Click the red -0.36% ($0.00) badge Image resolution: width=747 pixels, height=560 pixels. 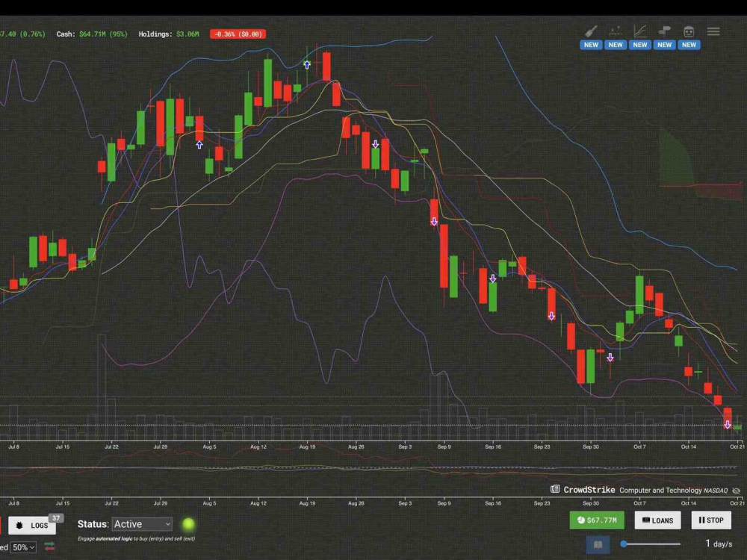click(238, 34)
